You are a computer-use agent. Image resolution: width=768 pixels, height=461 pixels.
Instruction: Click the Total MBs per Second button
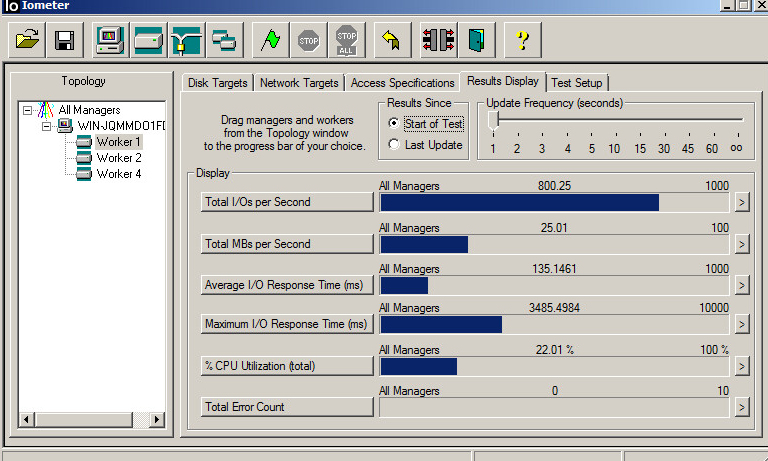pyautogui.click(x=287, y=244)
